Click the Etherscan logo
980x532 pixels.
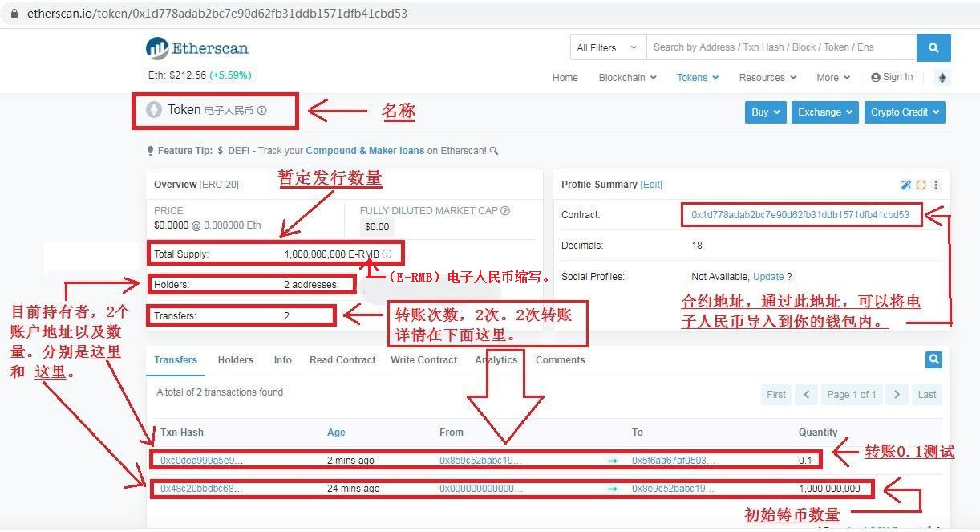197,48
